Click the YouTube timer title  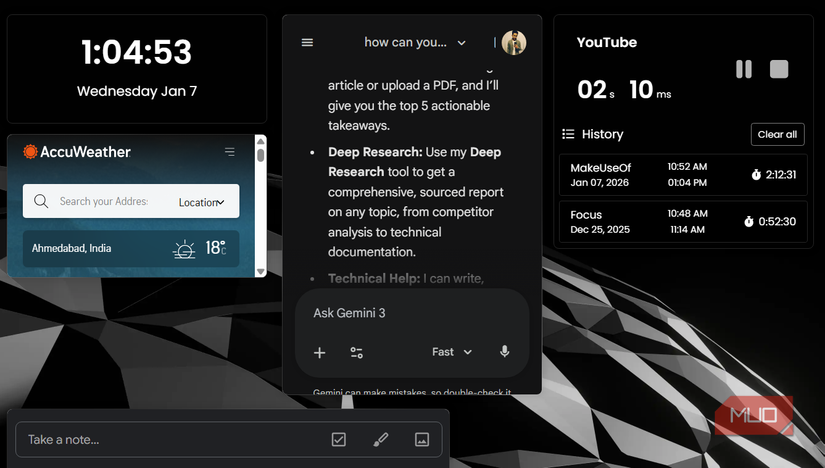click(x=607, y=43)
